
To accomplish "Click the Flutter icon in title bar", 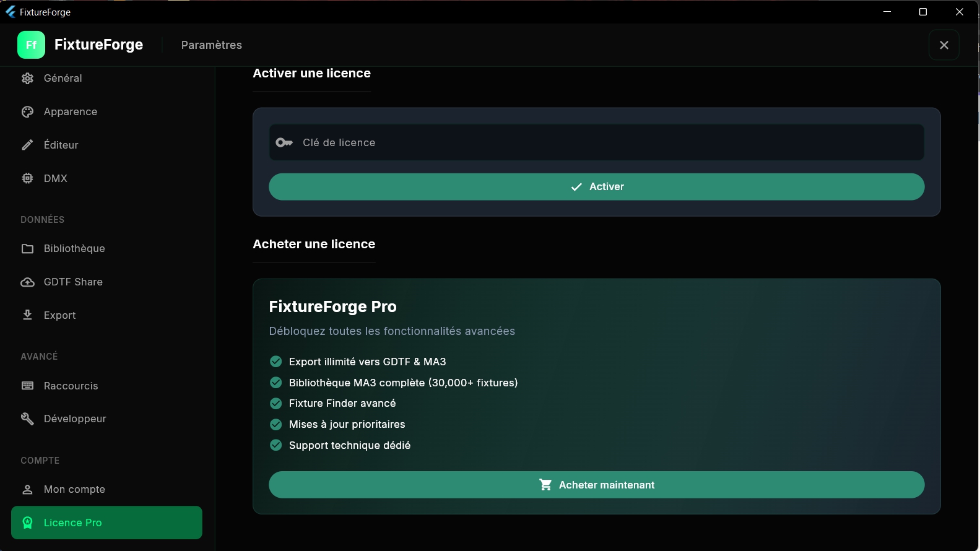I will click(x=10, y=12).
